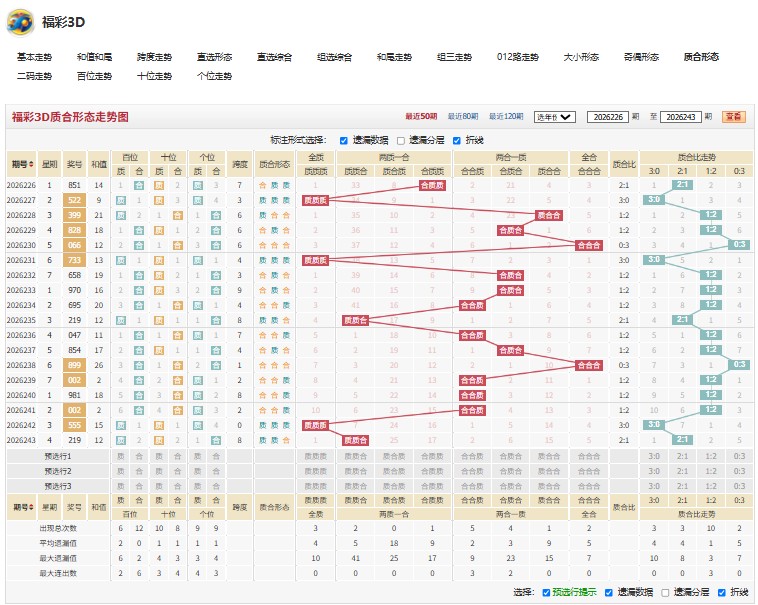Image resolution: width=758 pixels, height=605 pixels.
Task: Select 0:3 cell in 预选行1 row
Action: [x=739, y=456]
